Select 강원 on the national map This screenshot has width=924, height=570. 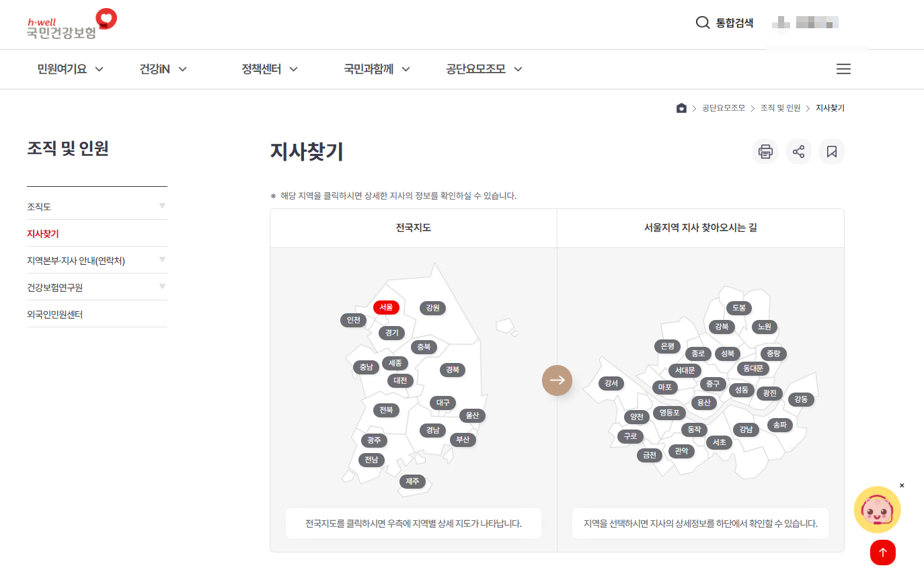point(432,308)
